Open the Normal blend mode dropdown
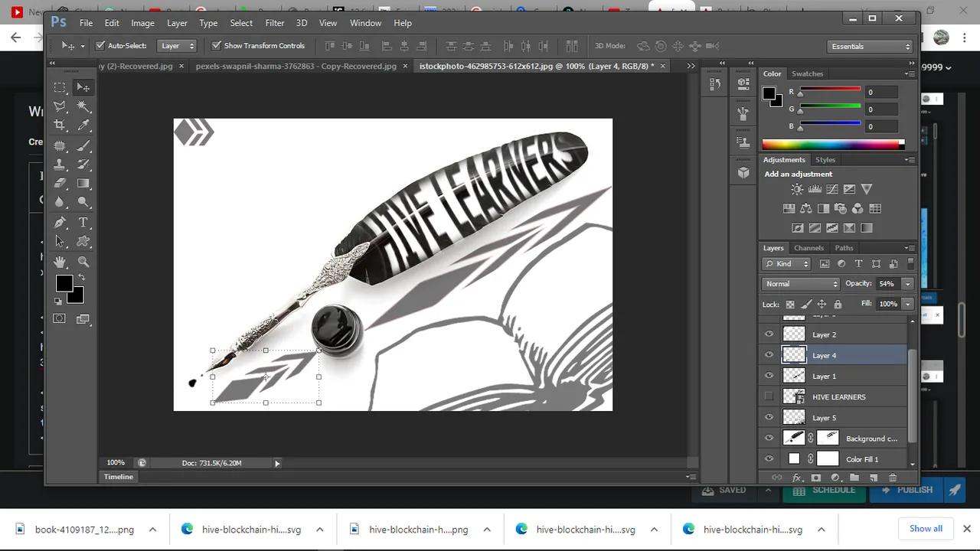 click(x=801, y=284)
